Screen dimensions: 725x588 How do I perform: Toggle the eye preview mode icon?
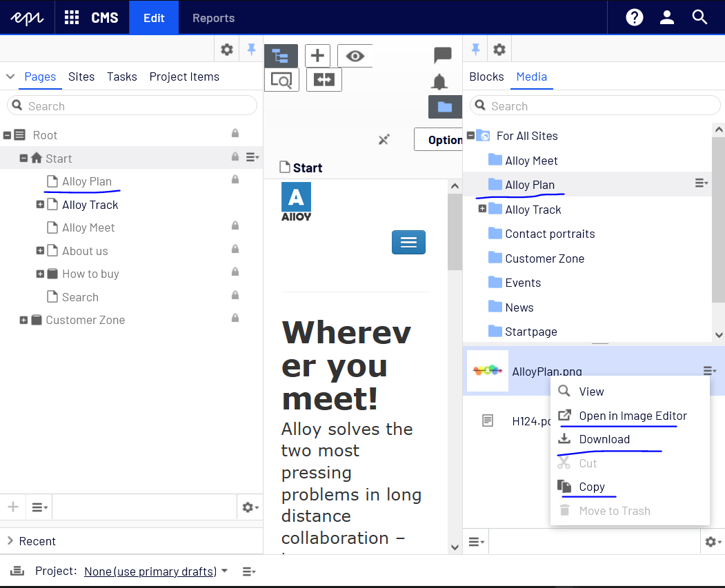click(x=355, y=56)
